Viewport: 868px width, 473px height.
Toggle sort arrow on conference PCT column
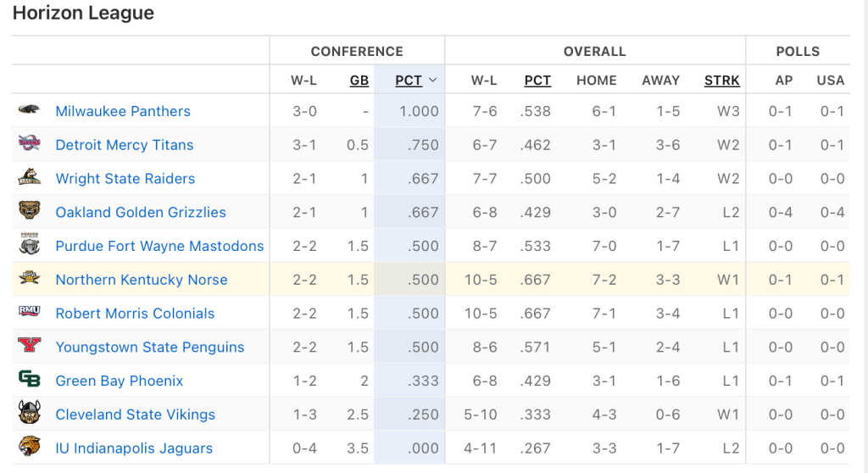(432, 81)
